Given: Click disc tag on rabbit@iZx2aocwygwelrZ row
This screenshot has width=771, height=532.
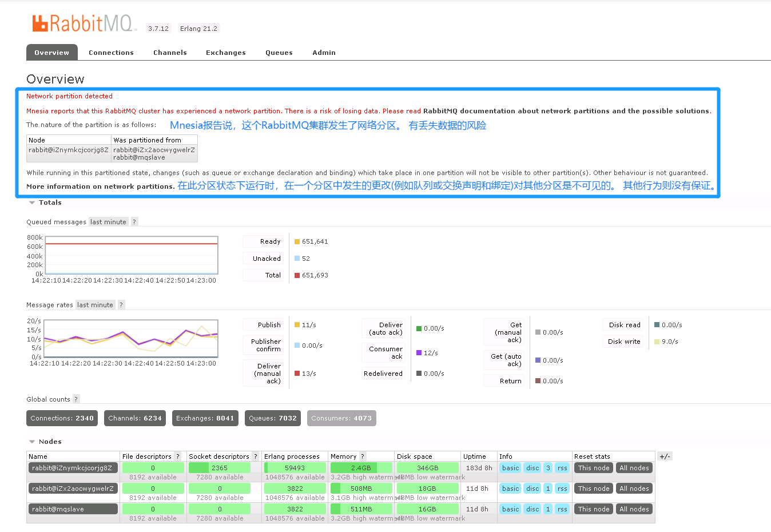Looking at the screenshot, I should tap(532, 489).
